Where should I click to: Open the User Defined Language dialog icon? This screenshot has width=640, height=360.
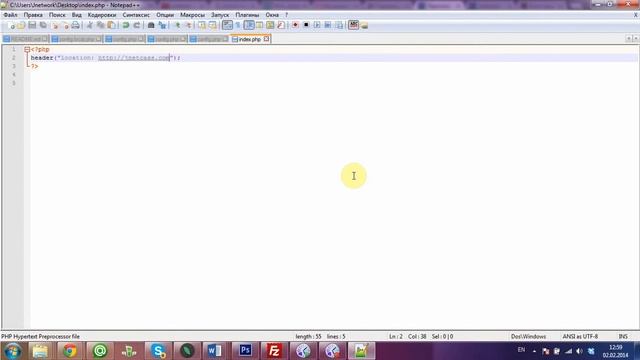coord(259,25)
